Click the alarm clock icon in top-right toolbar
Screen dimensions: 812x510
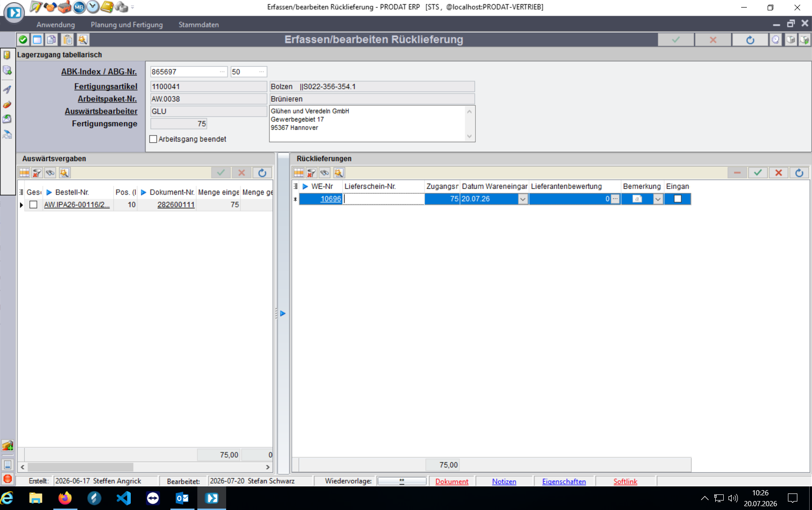776,40
